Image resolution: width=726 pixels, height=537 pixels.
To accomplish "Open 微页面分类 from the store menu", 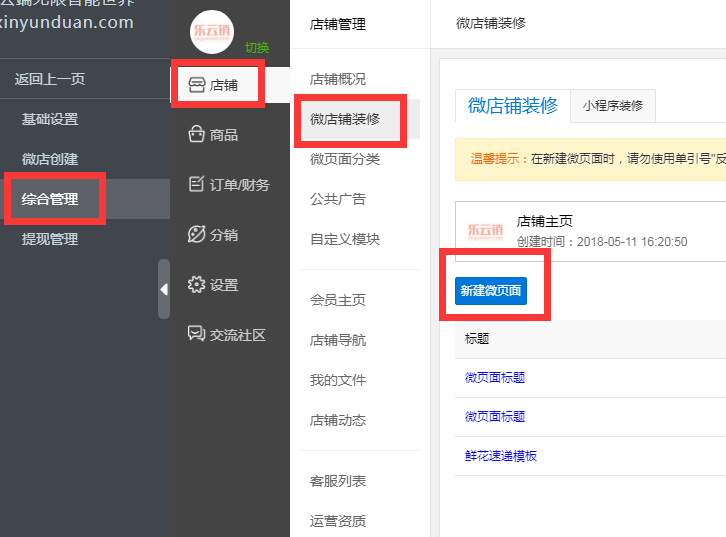I will pyautogui.click(x=345, y=159).
